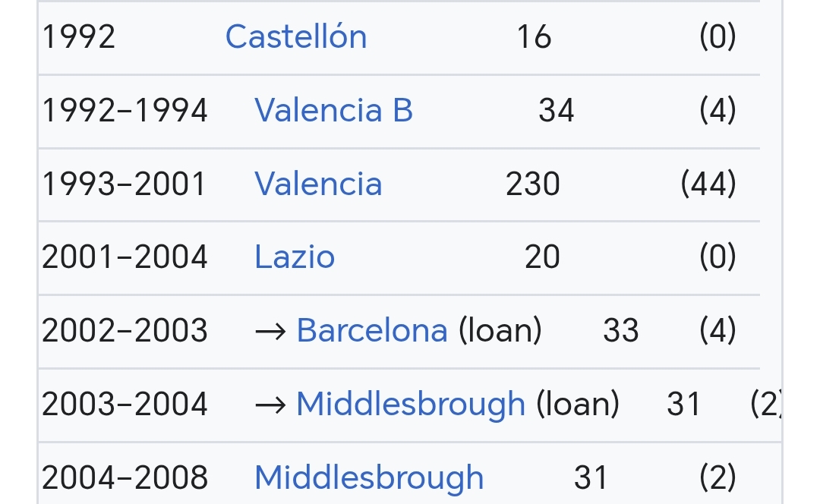Image resolution: width=820 pixels, height=504 pixels.
Task: Click the 2002–2003 years cell
Action: [125, 330]
